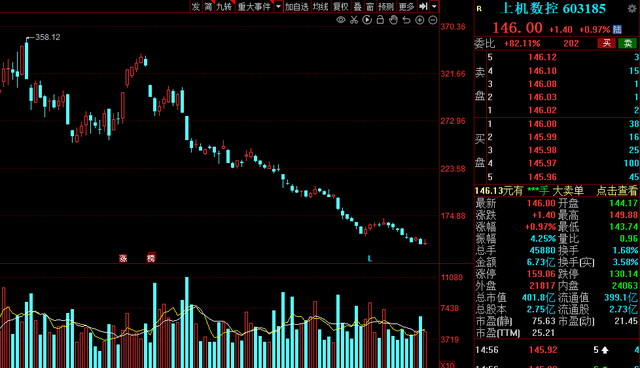The height and width of the screenshot is (368, 640).
Task: Click the 委比 +82.11% value
Action: point(522,43)
